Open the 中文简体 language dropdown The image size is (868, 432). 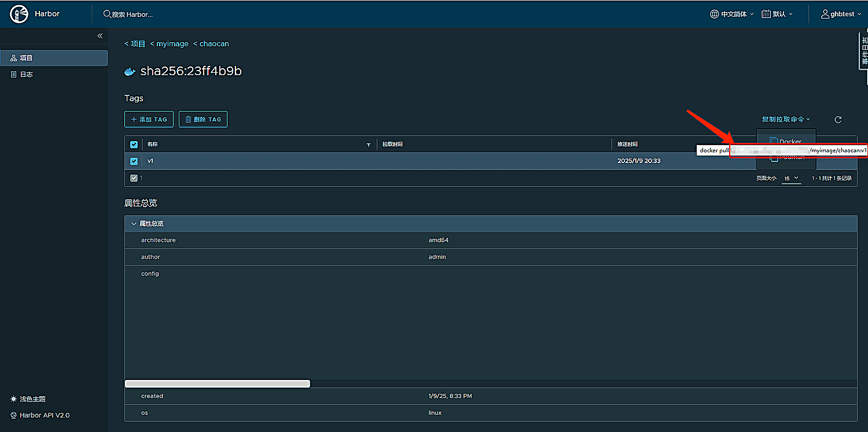click(x=732, y=14)
